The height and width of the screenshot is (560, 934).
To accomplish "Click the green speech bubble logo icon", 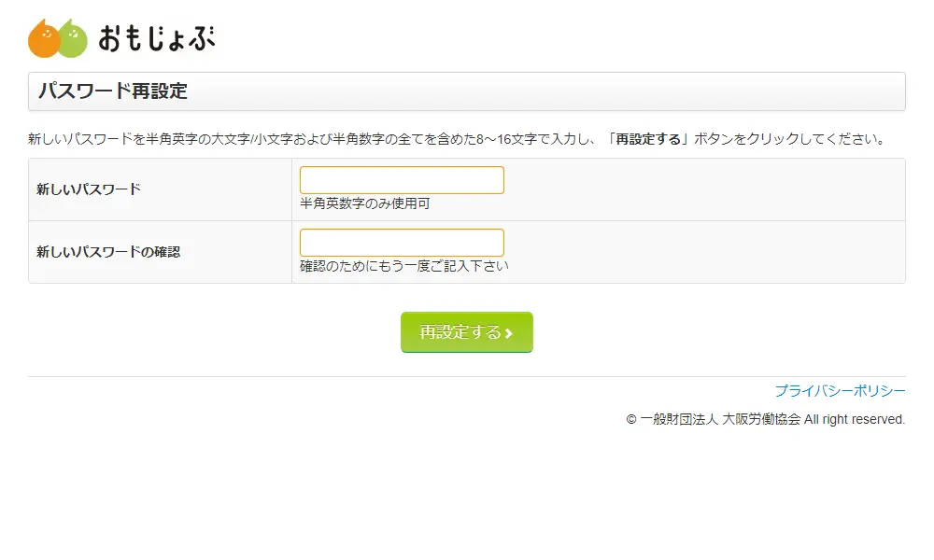I will [73, 38].
